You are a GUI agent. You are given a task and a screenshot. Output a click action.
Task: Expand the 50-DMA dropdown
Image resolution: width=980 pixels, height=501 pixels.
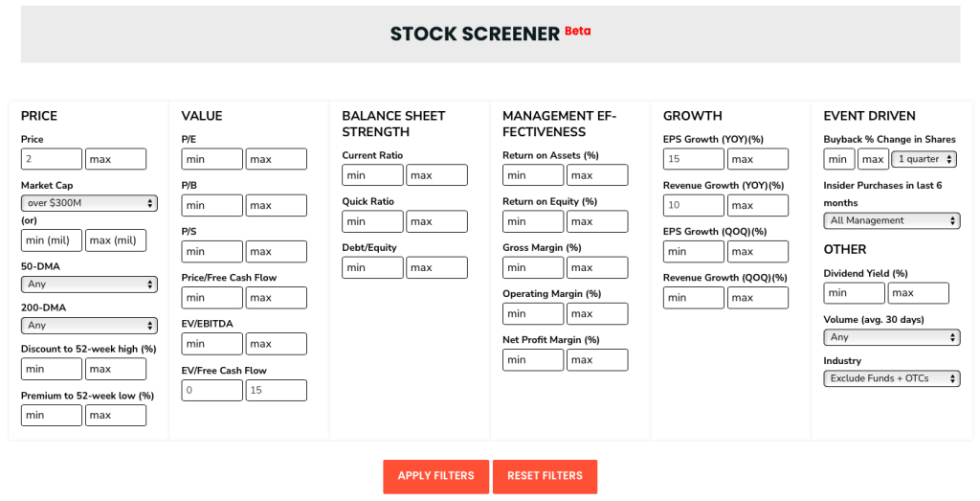coord(89,284)
